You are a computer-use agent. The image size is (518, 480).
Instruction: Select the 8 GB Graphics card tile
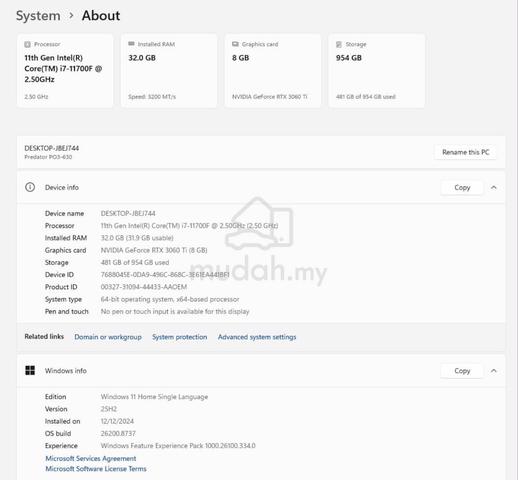point(273,71)
